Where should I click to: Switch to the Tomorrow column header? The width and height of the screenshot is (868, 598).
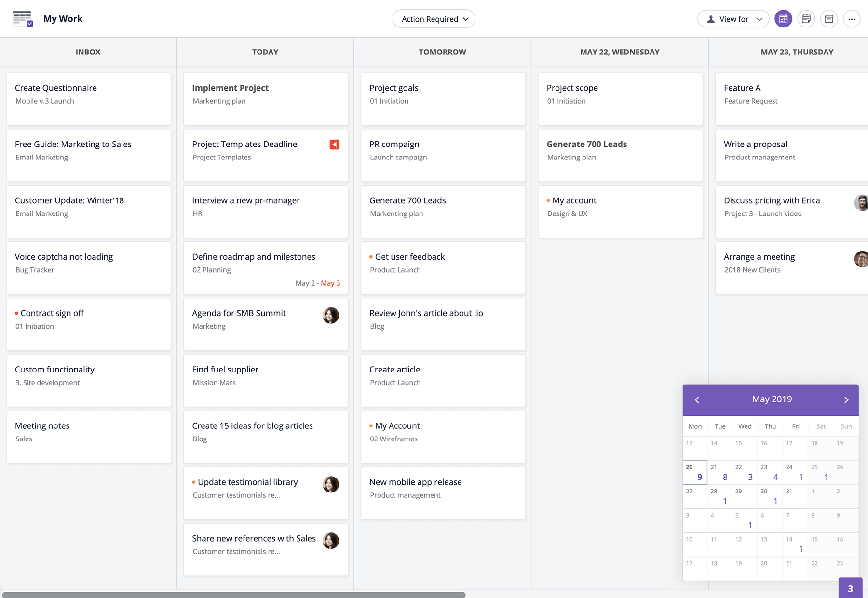(x=442, y=52)
